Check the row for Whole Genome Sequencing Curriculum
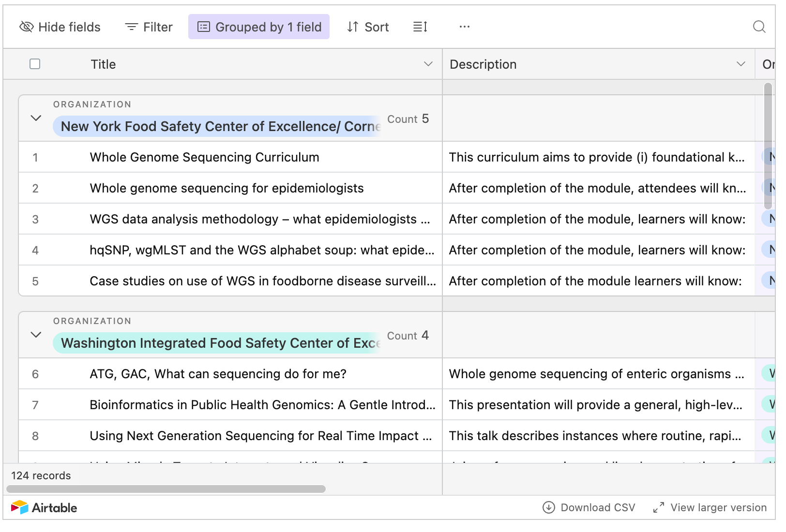The image size is (786, 532). [35, 157]
